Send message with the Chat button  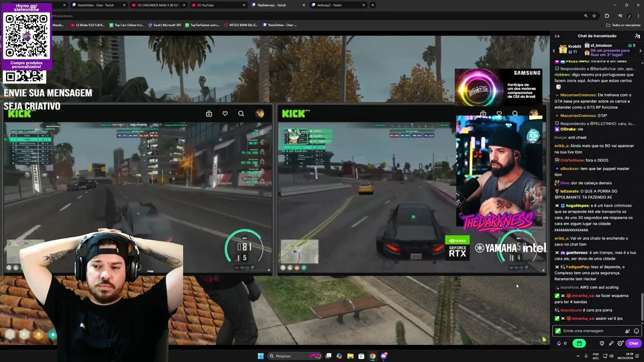click(x=633, y=343)
